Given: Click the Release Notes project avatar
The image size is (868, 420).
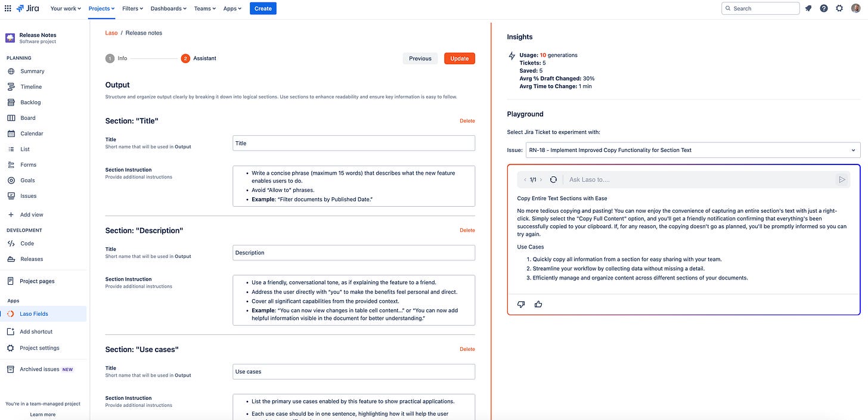Looking at the screenshot, I should (x=10, y=38).
